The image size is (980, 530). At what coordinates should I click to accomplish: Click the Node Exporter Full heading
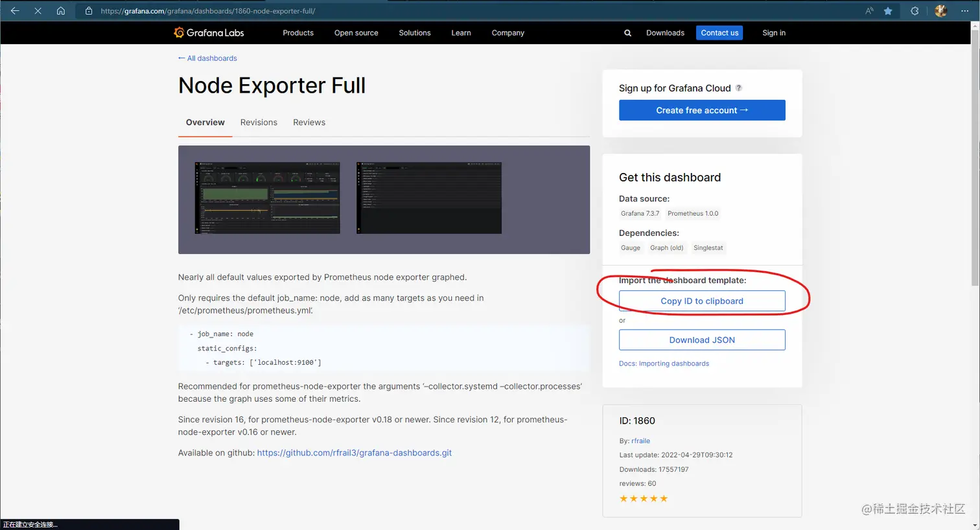point(272,86)
